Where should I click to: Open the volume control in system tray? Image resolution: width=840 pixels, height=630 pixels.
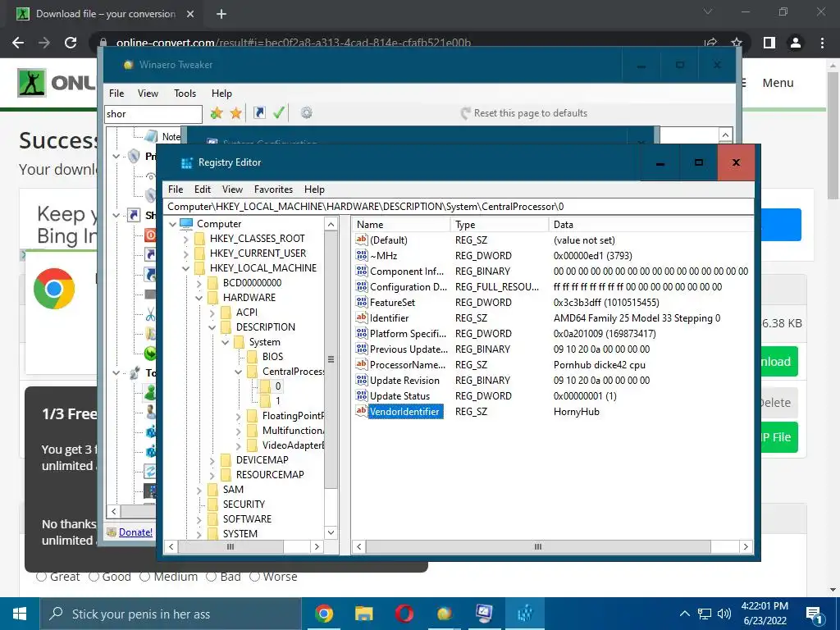[x=724, y=614]
